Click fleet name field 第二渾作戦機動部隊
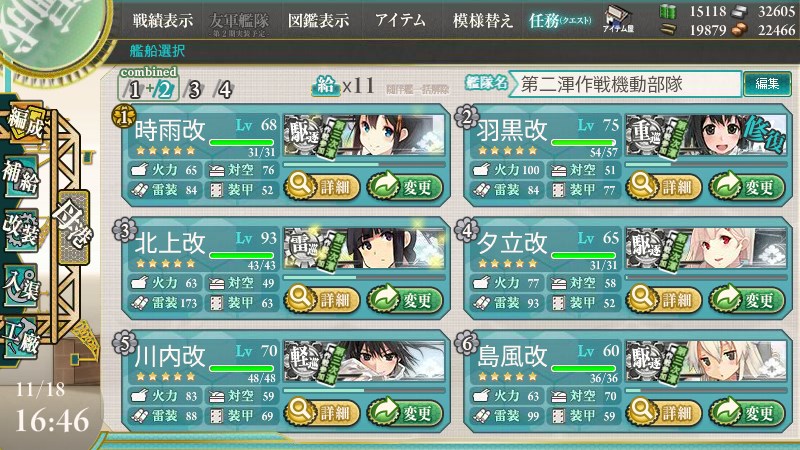 click(625, 84)
